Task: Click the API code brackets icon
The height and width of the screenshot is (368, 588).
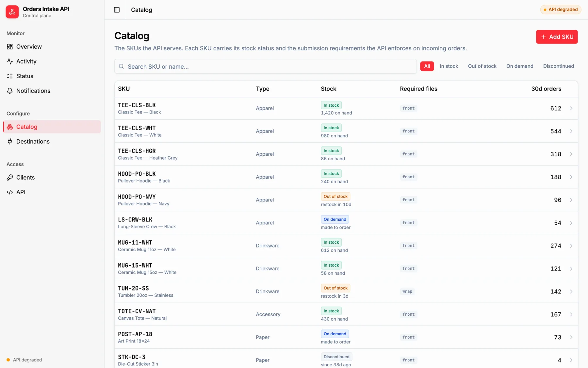Action: [x=10, y=192]
